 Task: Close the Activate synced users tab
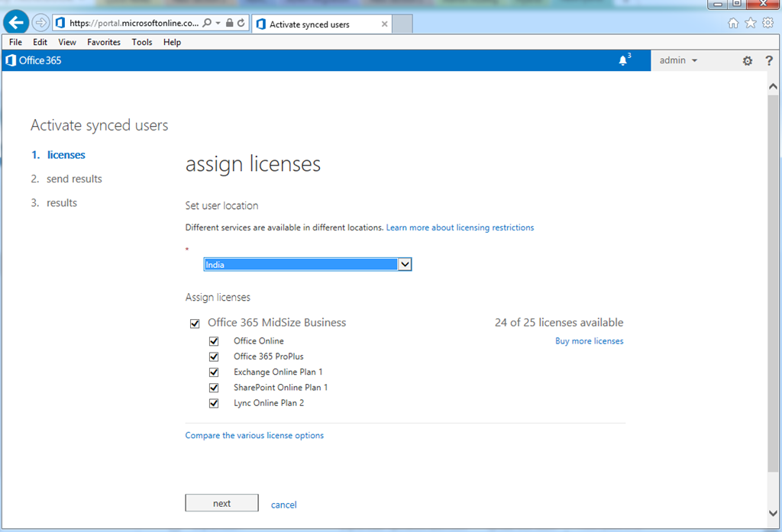(384, 24)
